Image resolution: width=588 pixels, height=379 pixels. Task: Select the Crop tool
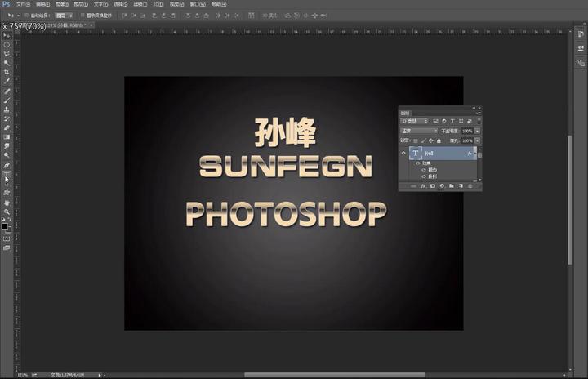(x=7, y=72)
